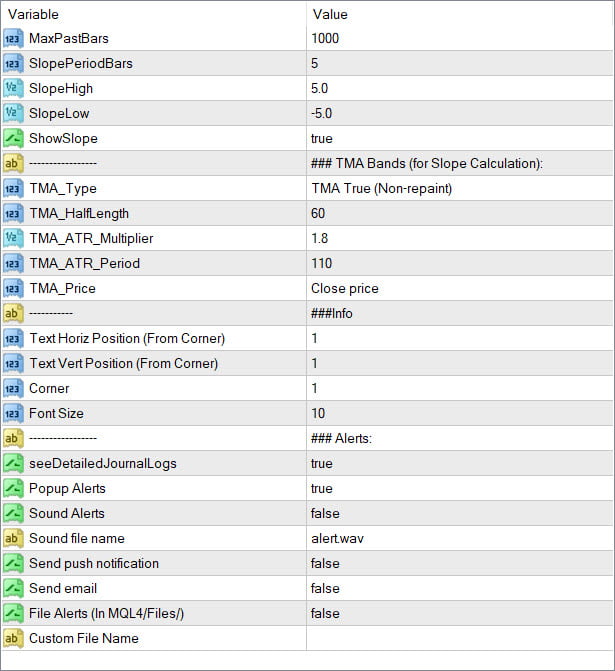Click the string icon beside Sound file name
The image size is (615, 671).
(x=13, y=539)
